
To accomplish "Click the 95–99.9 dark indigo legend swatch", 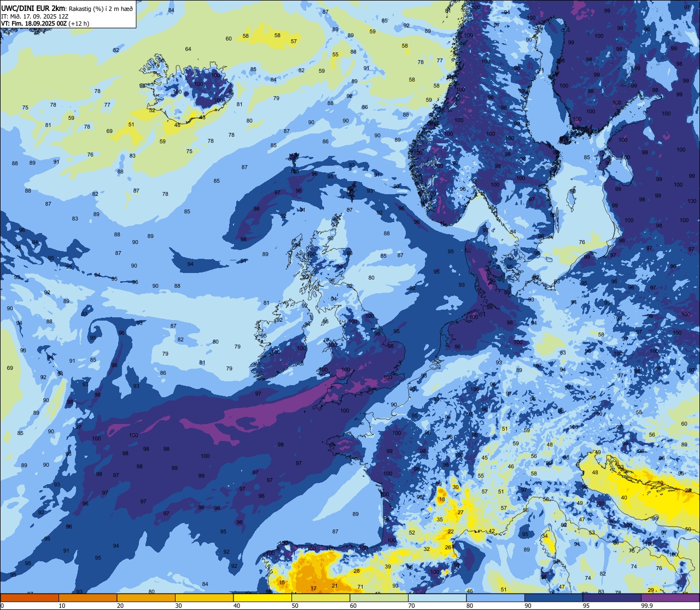I will [x=612, y=597].
